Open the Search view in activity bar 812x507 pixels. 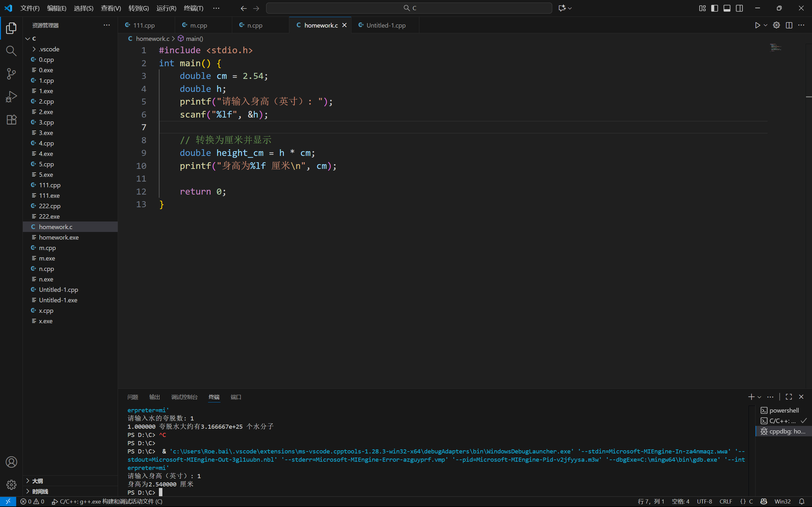tap(11, 51)
